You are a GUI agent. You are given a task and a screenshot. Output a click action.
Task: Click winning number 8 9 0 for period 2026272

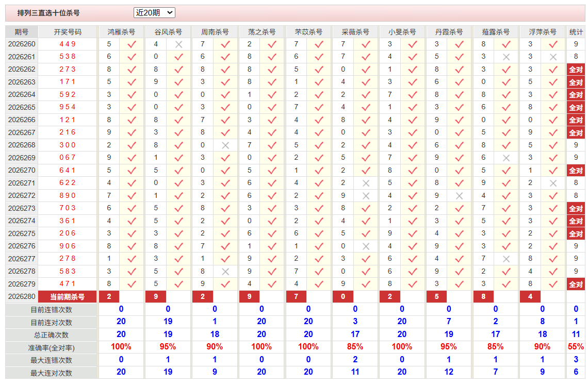point(68,196)
